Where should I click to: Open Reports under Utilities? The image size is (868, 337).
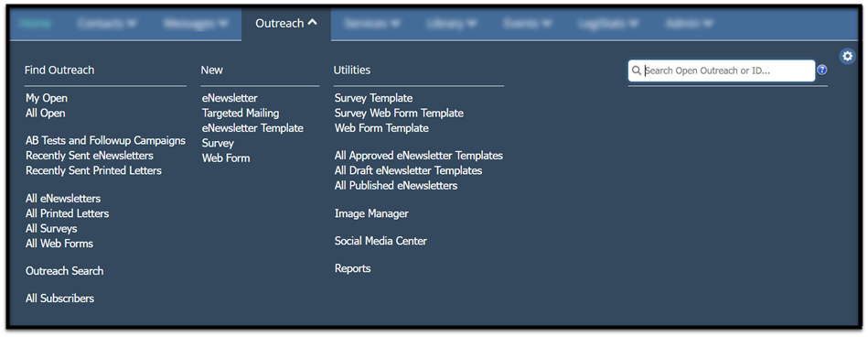point(353,269)
